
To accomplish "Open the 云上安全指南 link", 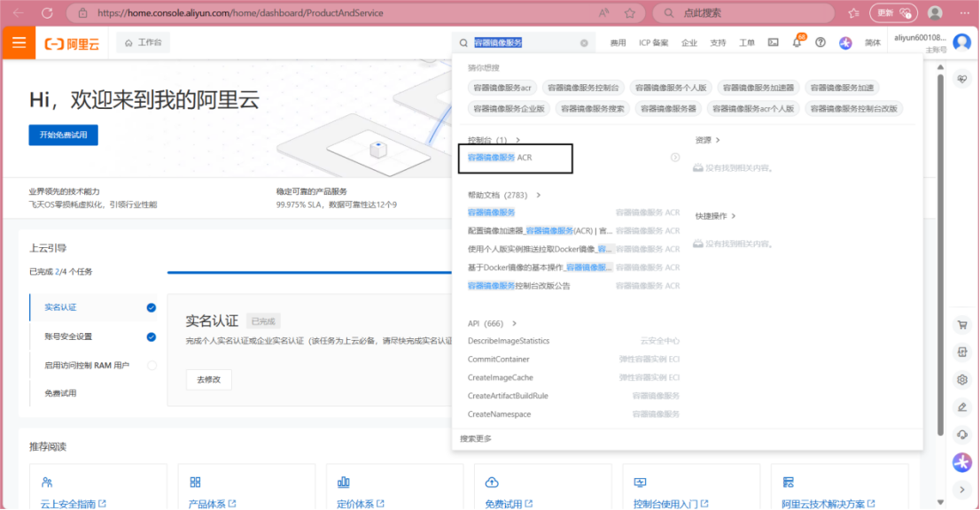I will (x=74, y=504).
